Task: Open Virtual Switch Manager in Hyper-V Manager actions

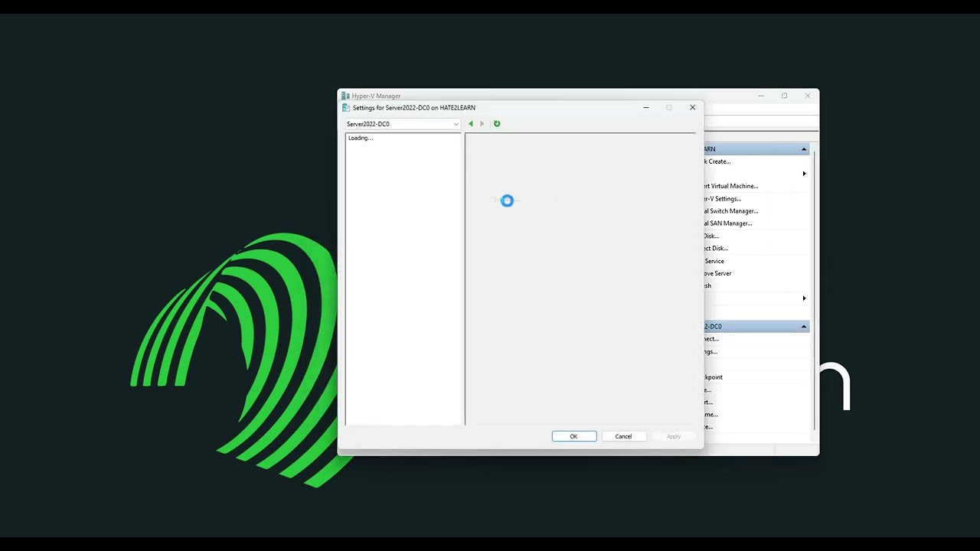Action: [x=731, y=211]
